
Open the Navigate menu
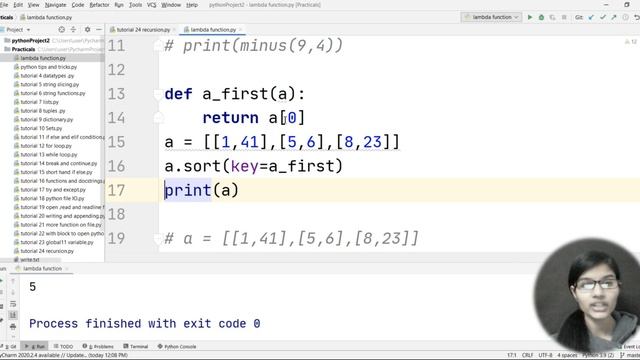tap(55, 5)
